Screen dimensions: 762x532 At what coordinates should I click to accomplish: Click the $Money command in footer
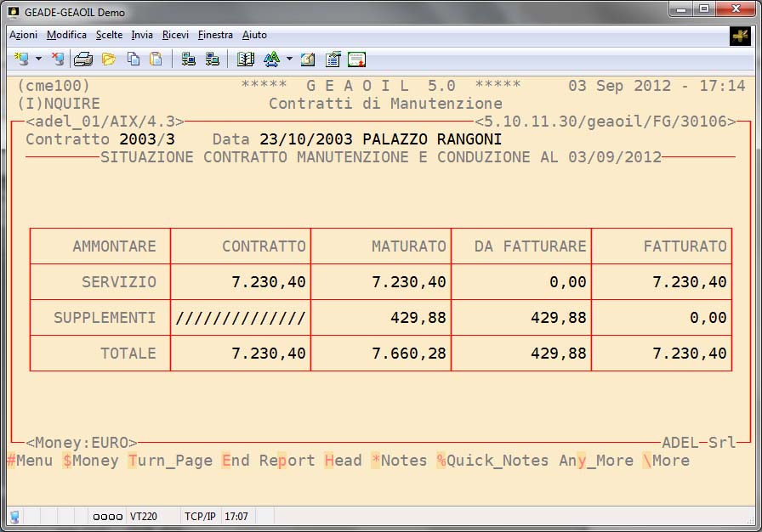90,461
